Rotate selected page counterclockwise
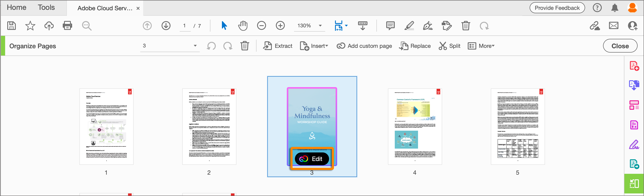This screenshot has height=196, width=644. coord(211,46)
